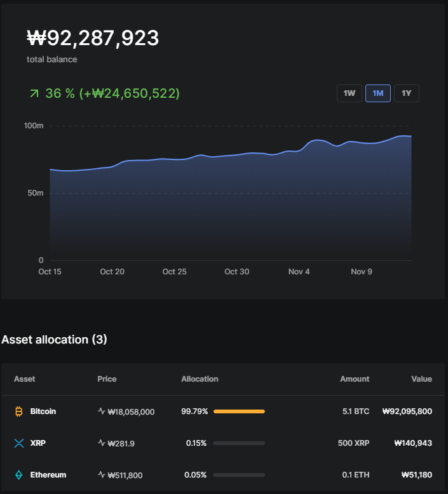Click the pulse icon beside ₩511,800

[x=102, y=474]
